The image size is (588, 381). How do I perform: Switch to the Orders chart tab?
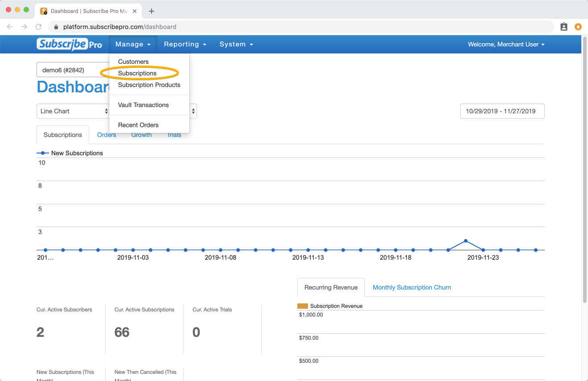point(107,135)
